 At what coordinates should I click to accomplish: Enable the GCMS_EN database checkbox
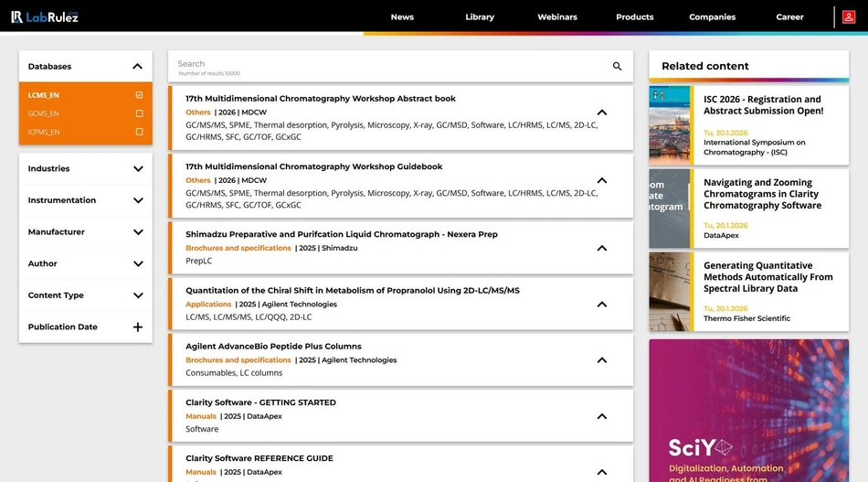[x=139, y=113]
